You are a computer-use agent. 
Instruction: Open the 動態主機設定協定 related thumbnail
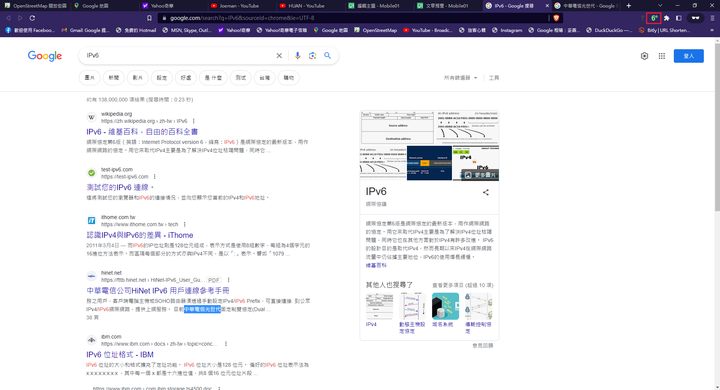point(412,313)
